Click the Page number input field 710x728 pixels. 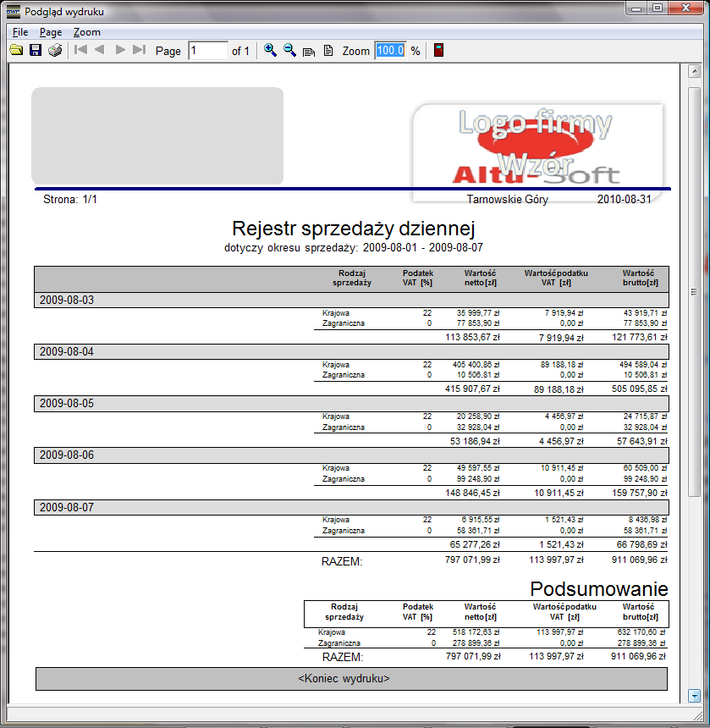tap(208, 51)
